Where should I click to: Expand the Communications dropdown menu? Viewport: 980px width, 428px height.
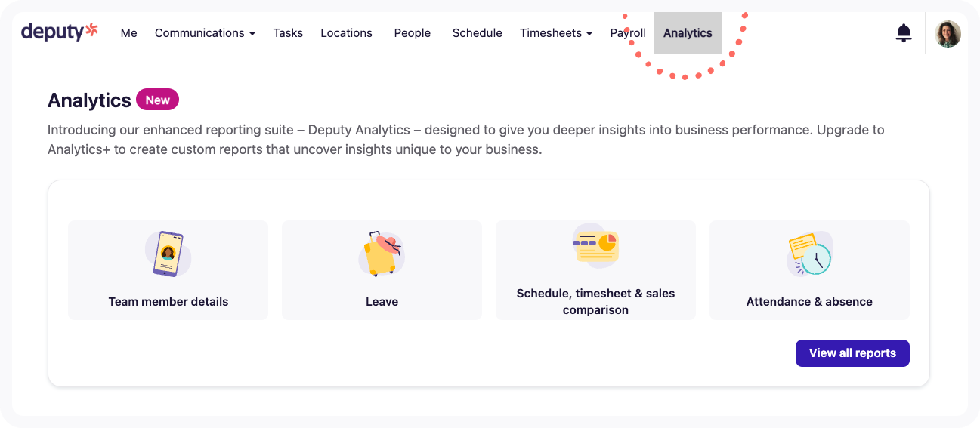pyautogui.click(x=205, y=33)
